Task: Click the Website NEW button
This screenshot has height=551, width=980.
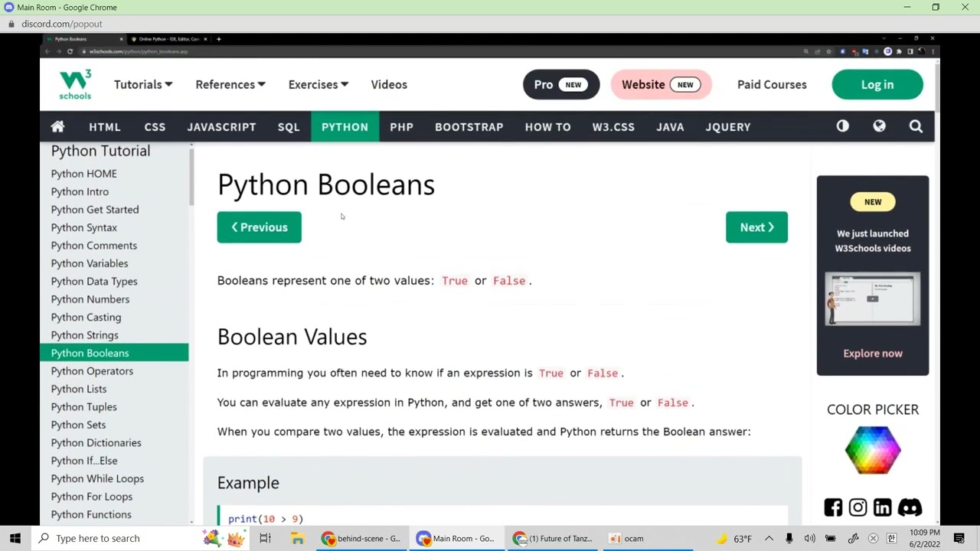Action: pos(661,84)
